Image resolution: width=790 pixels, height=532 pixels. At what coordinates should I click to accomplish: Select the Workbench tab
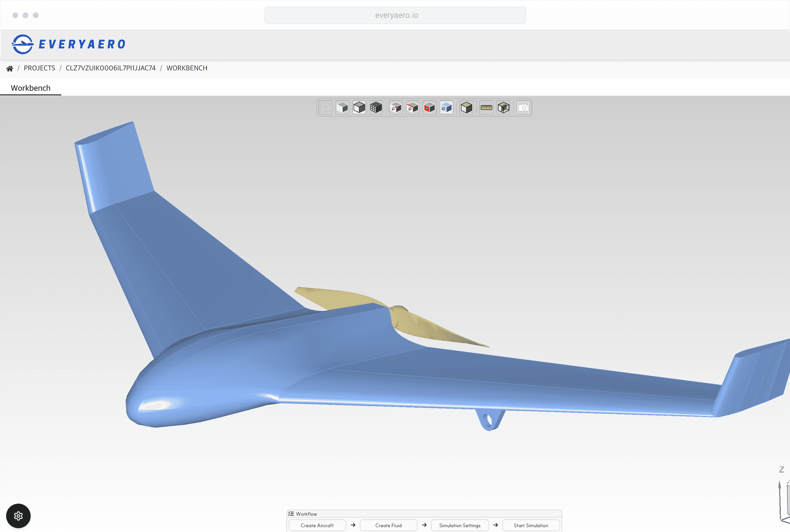tap(31, 88)
